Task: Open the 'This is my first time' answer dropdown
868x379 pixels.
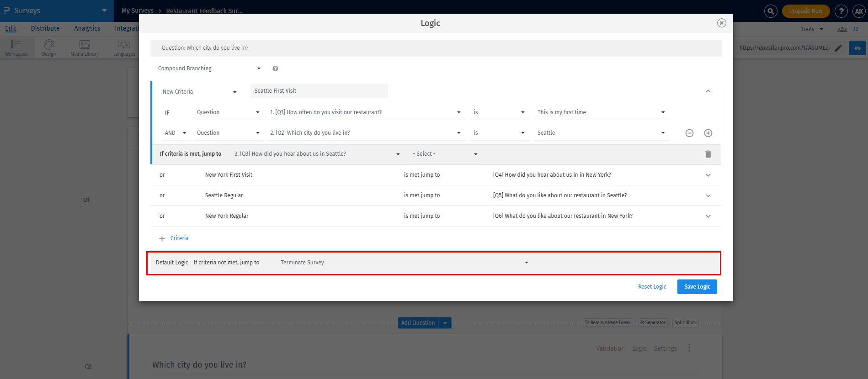Action: tap(601, 112)
